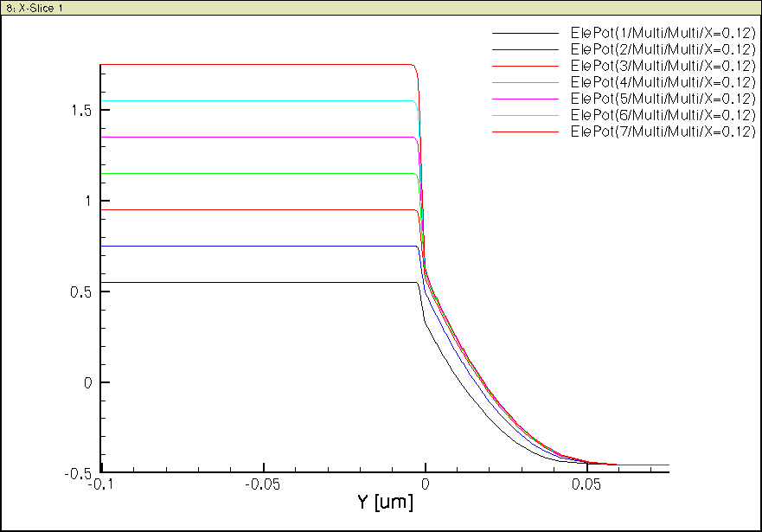Click the magenta legend line sample for ElePot(5

(x=525, y=99)
